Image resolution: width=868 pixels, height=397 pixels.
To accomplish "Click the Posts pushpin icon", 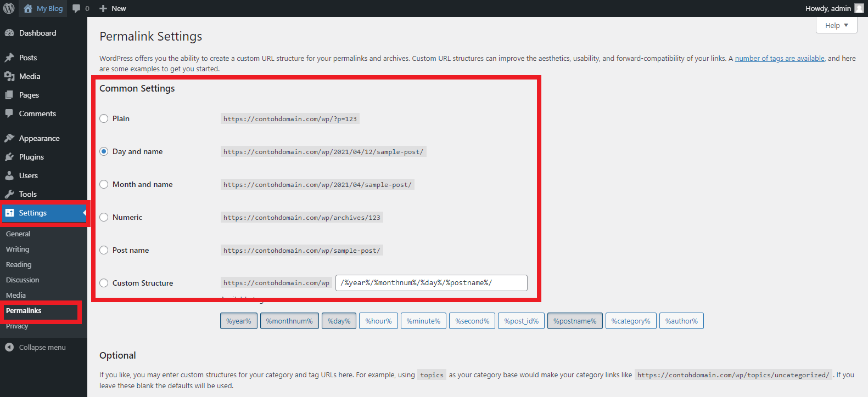I will coord(9,58).
